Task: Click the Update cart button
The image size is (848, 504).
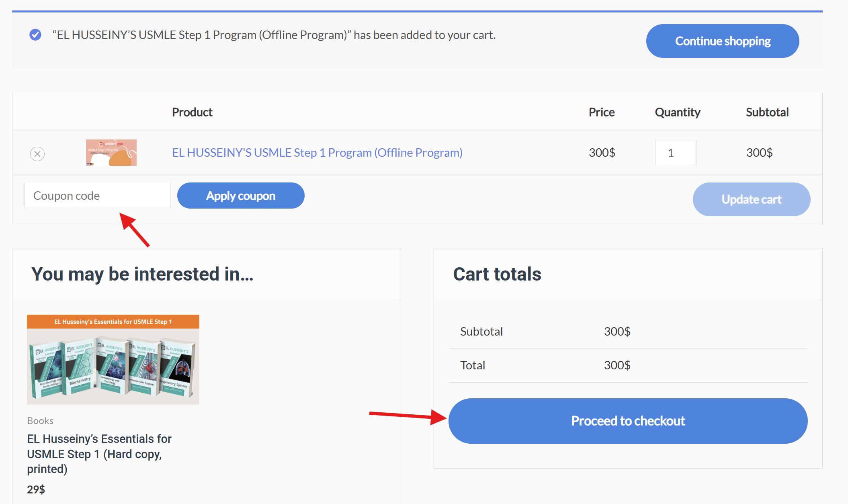Action: tap(752, 199)
